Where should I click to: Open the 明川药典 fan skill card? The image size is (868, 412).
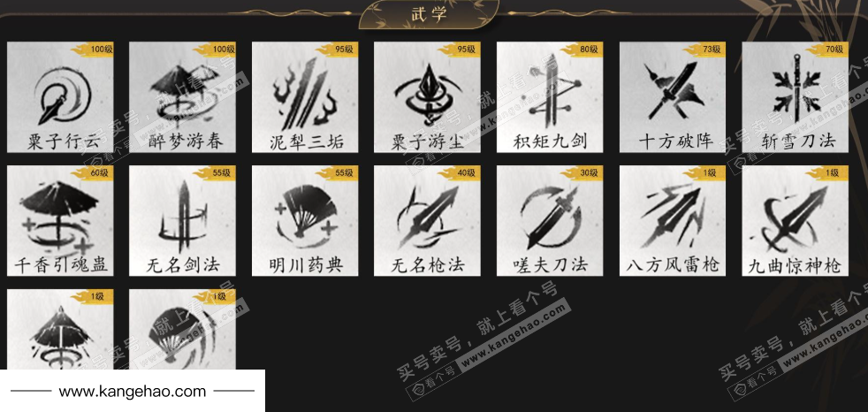[x=305, y=220]
